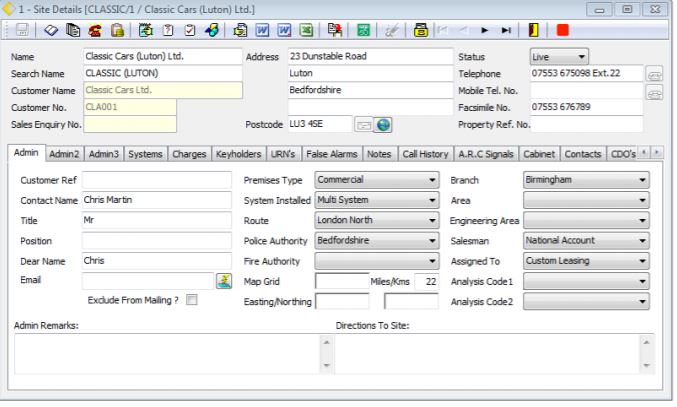Click the padlock icon in toolbar
The width and height of the screenshot is (677, 407).
[118, 31]
